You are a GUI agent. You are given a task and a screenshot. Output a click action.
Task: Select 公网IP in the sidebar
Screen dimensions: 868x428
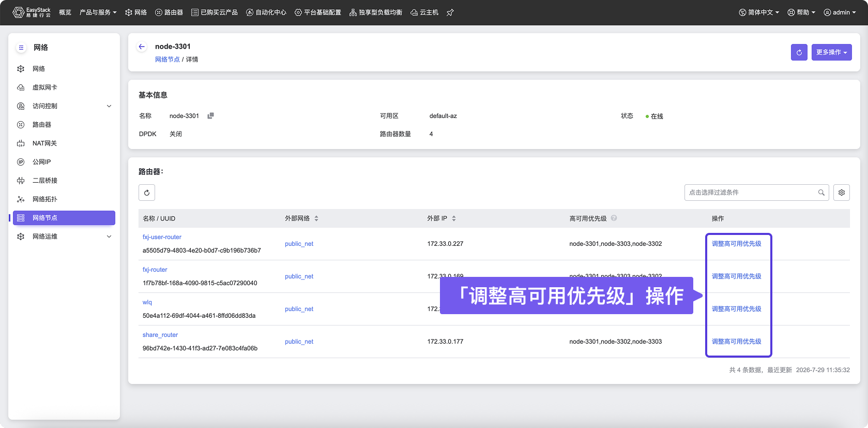pos(64,162)
